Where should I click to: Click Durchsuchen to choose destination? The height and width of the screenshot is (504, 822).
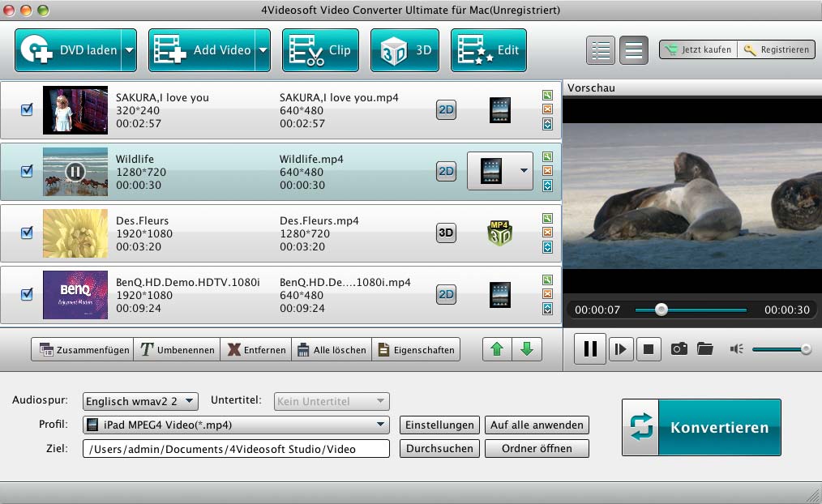point(439,448)
